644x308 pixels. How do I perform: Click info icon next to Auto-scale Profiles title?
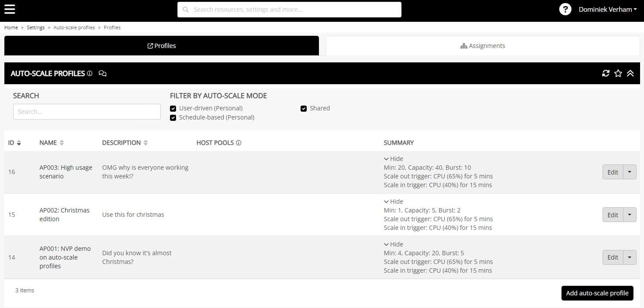pyautogui.click(x=90, y=73)
